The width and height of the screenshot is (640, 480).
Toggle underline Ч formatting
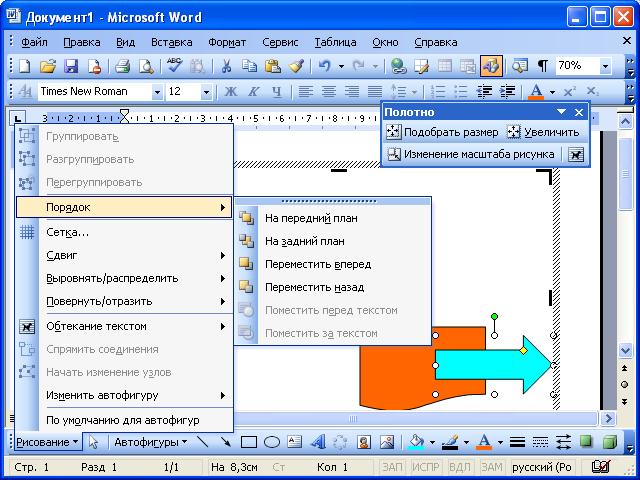[277, 91]
